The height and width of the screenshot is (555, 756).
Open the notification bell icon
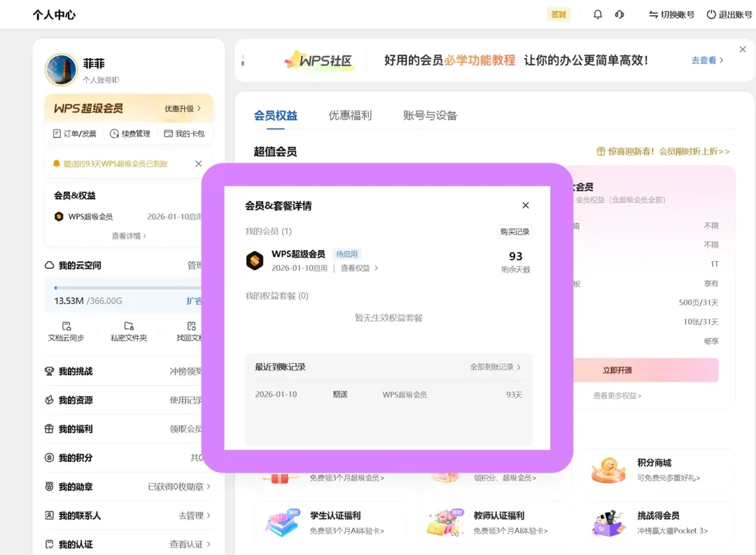(597, 15)
